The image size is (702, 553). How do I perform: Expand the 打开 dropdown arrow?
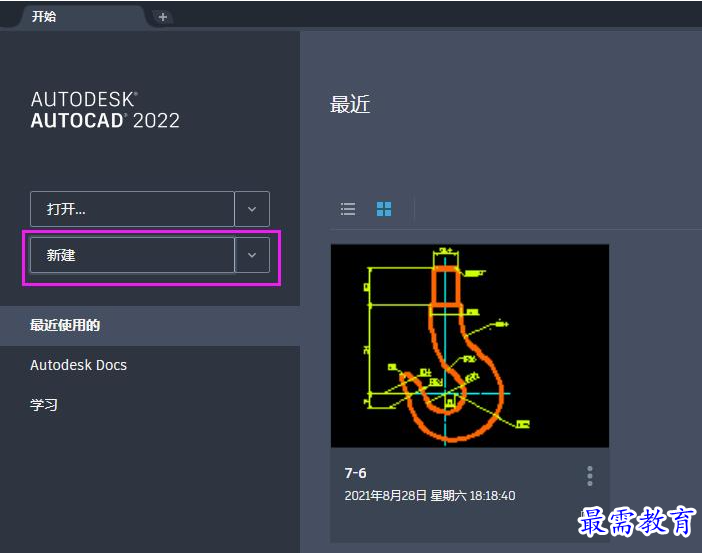pyautogui.click(x=252, y=209)
